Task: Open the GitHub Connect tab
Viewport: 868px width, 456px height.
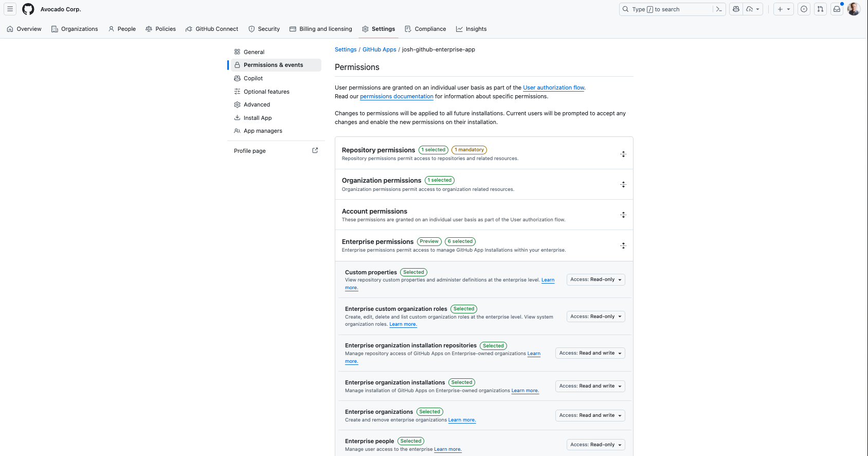Action: pos(212,29)
